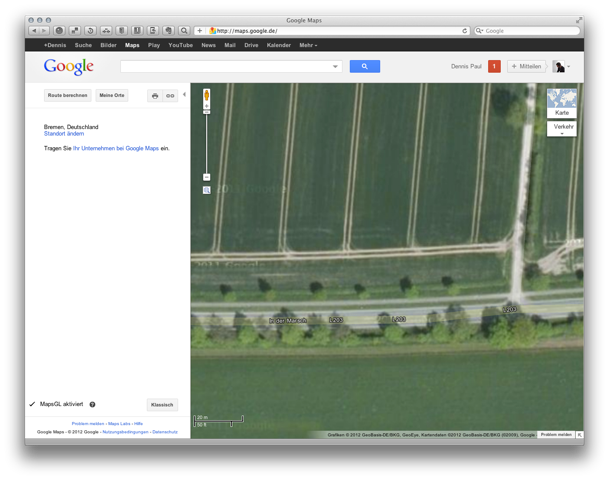The image size is (609, 480).
Task: Open the search box suggestions dropdown arrow
Action: (x=335, y=67)
